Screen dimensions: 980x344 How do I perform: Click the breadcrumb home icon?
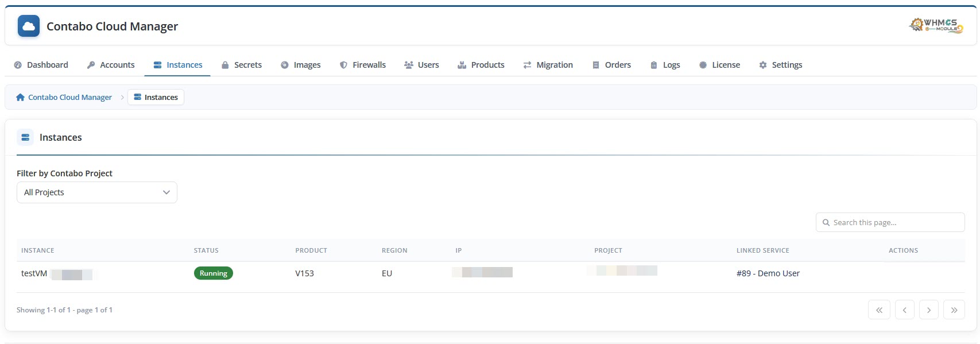[21, 97]
